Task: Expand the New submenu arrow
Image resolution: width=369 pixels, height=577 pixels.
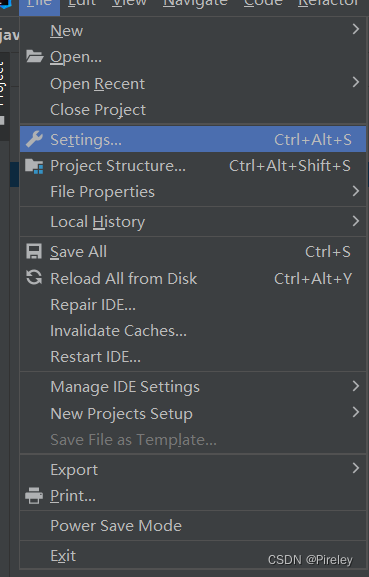Action: point(355,29)
